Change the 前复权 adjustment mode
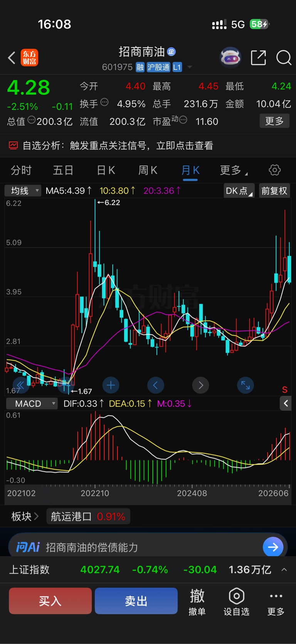This screenshot has width=296, height=644. click(x=274, y=191)
